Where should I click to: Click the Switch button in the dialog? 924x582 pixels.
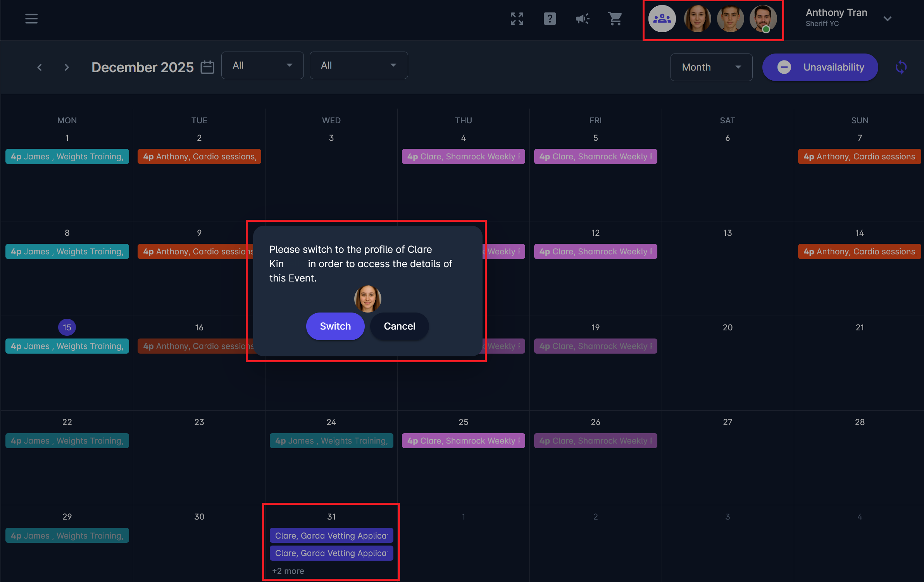[335, 326]
